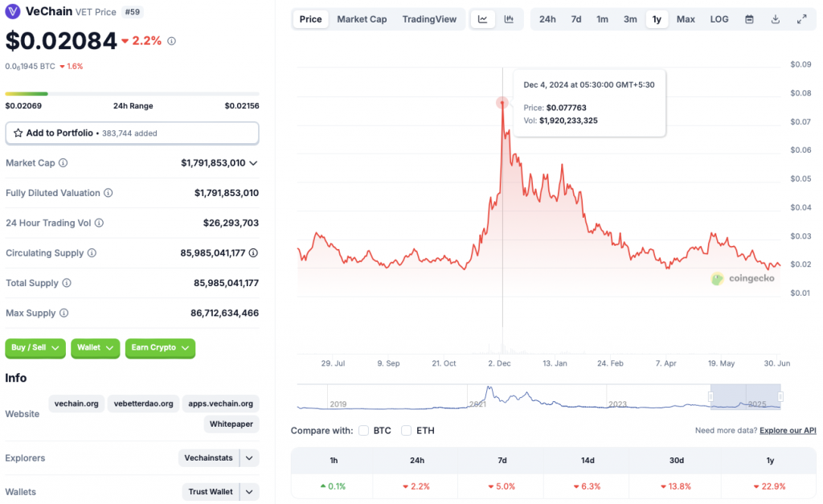
Task: Click the star icon in Add to Portfolio
Action: pyautogui.click(x=18, y=133)
